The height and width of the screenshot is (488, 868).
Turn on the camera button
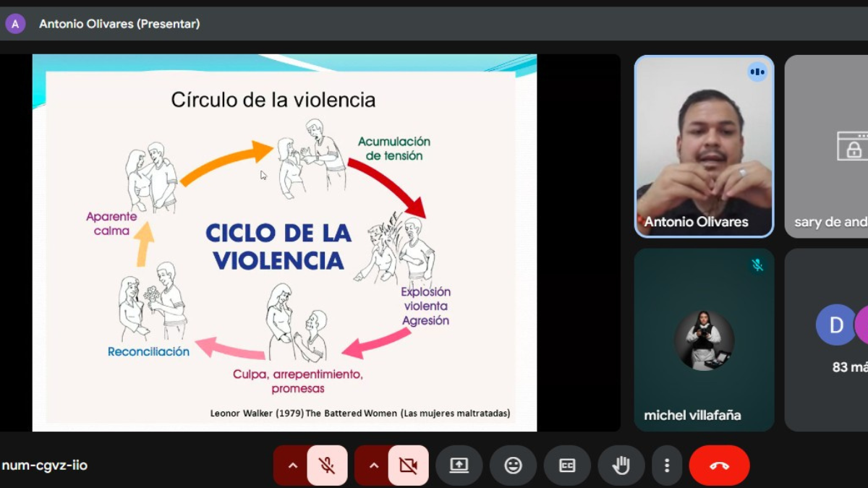408,466
